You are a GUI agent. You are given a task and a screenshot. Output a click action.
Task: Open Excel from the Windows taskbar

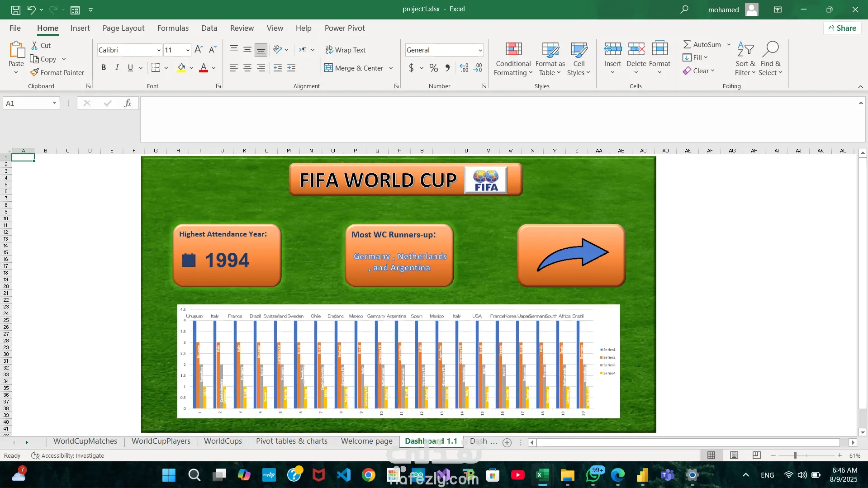coord(542,475)
